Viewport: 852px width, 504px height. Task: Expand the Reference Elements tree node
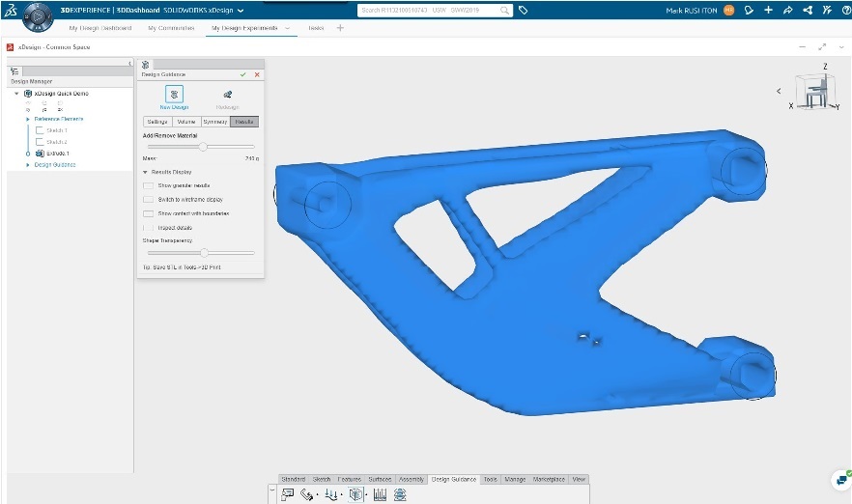pyautogui.click(x=28, y=119)
